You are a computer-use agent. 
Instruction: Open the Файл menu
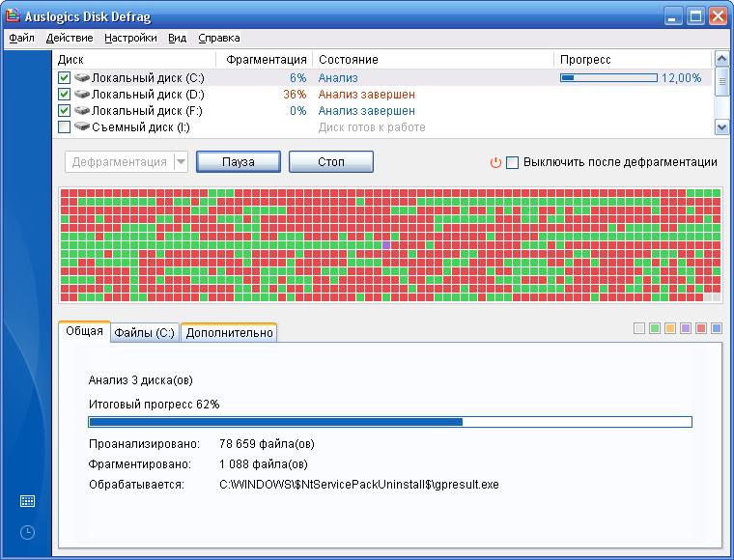pyautogui.click(x=21, y=38)
